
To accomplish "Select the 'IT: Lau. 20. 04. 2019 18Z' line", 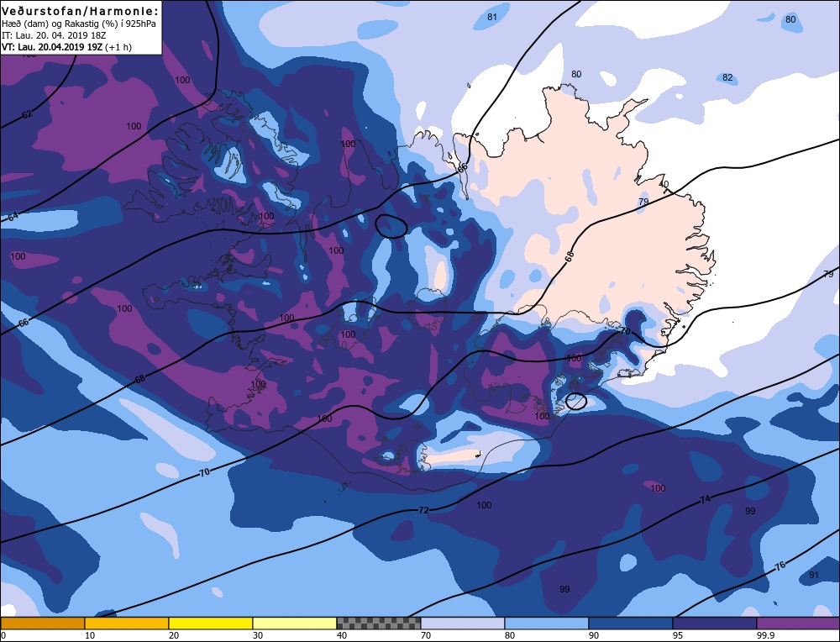I will click(54, 35).
